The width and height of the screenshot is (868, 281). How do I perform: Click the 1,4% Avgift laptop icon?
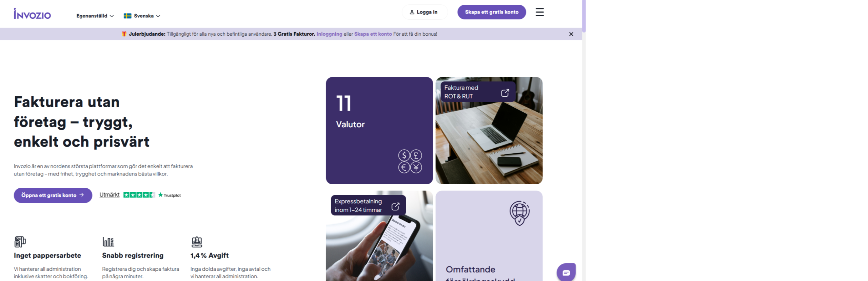click(197, 242)
